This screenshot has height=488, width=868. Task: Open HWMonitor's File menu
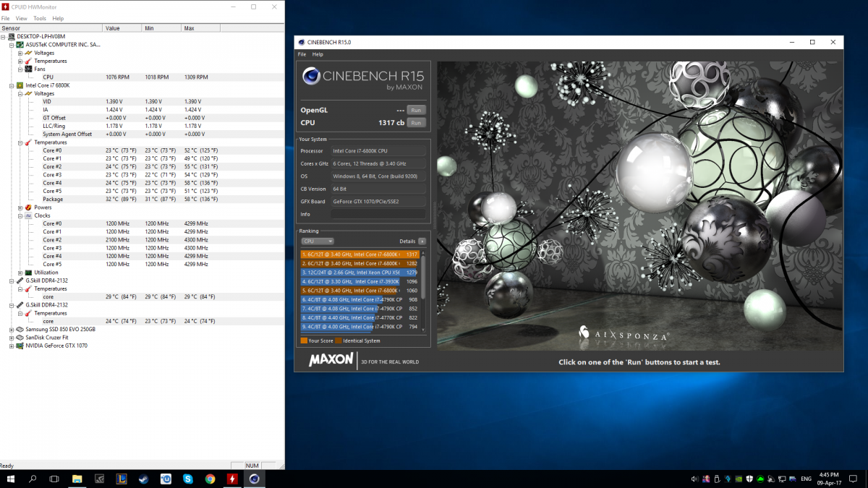point(6,18)
